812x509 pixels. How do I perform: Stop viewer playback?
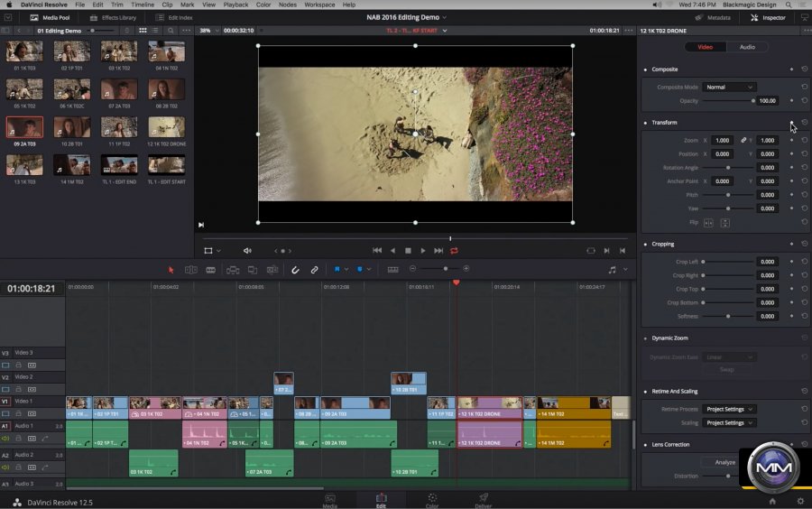(x=408, y=251)
